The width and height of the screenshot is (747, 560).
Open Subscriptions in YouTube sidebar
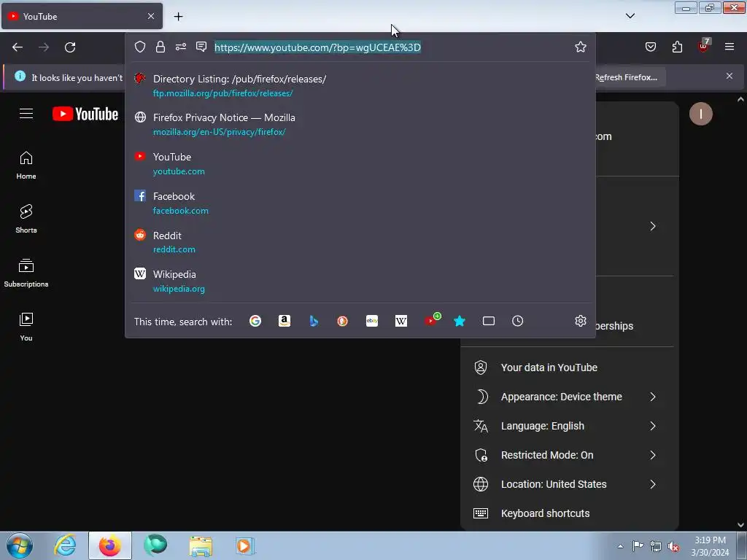(26, 273)
